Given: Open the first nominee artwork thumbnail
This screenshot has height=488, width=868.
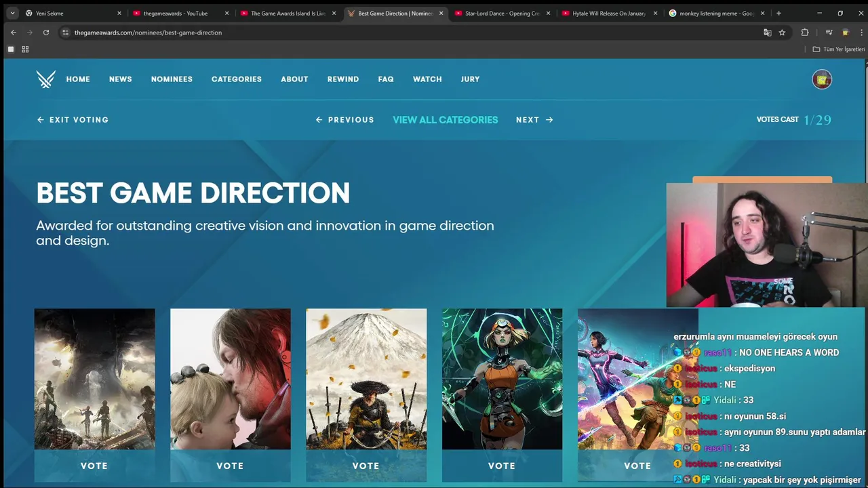Looking at the screenshot, I should tap(95, 379).
